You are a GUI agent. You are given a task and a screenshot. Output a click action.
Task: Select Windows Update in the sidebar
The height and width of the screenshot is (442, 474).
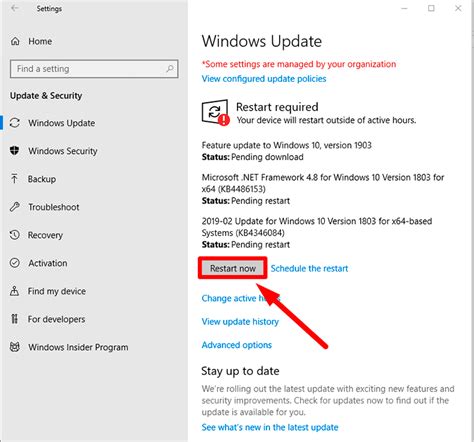click(x=62, y=123)
